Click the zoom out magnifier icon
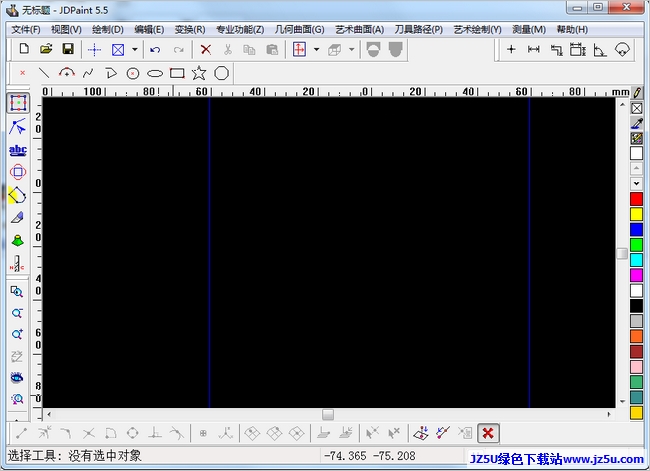This screenshot has height=471, width=650. point(17,313)
